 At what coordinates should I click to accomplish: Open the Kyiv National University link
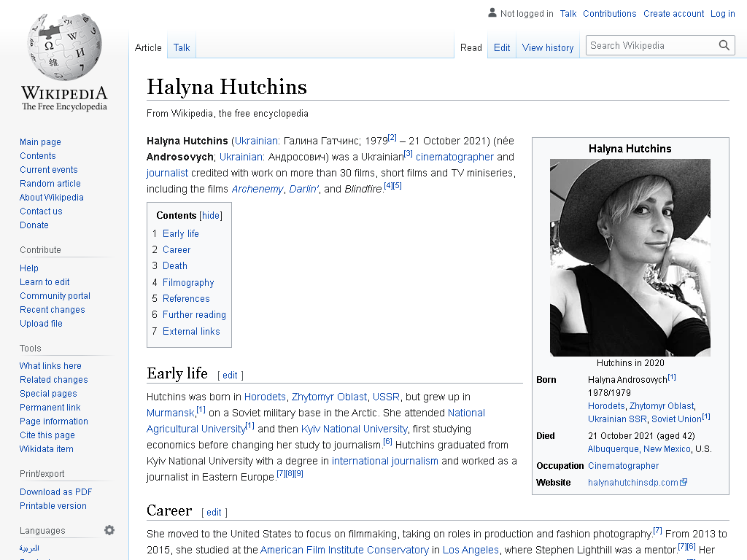pyautogui.click(x=354, y=429)
